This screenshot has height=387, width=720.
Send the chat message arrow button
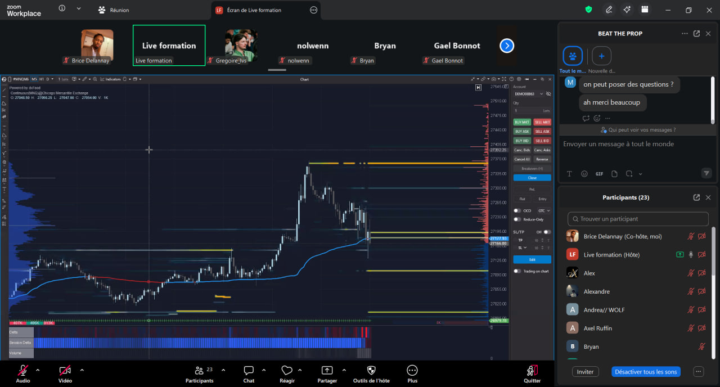706,173
